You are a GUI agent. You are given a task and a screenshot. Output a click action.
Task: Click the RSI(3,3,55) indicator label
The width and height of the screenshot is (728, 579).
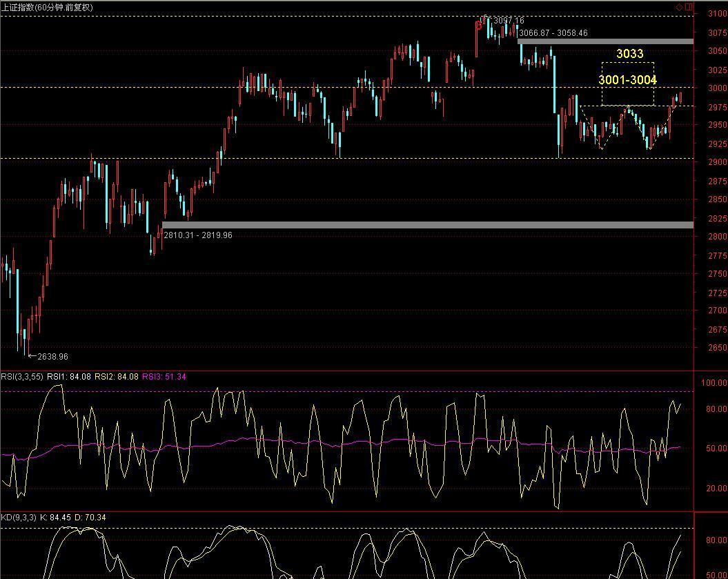click(x=22, y=377)
